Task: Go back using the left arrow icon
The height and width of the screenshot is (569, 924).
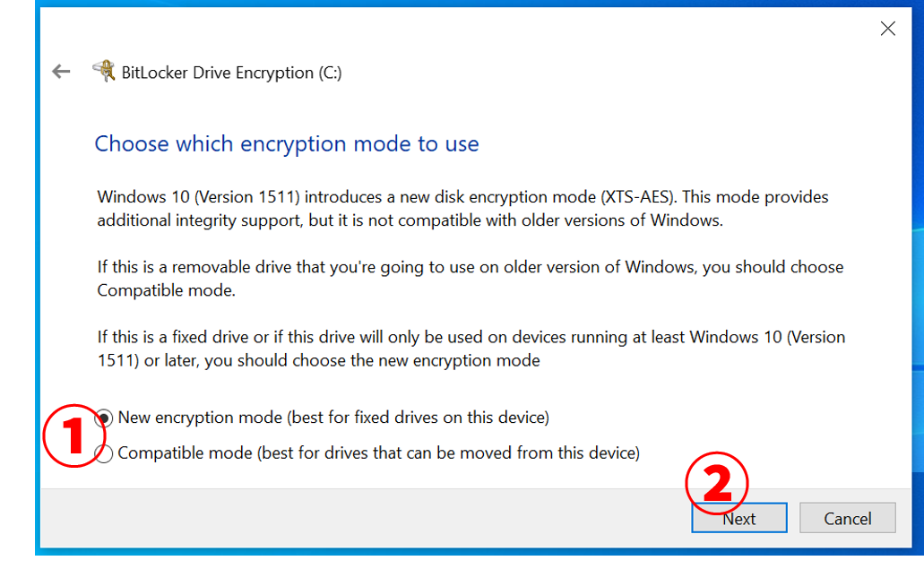Action: pyautogui.click(x=61, y=72)
